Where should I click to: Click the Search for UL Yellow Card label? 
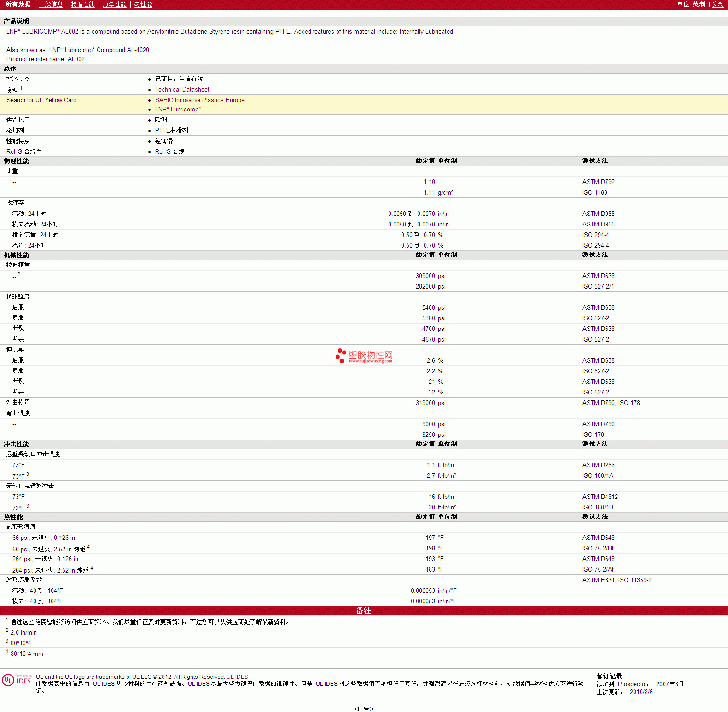pos(41,100)
